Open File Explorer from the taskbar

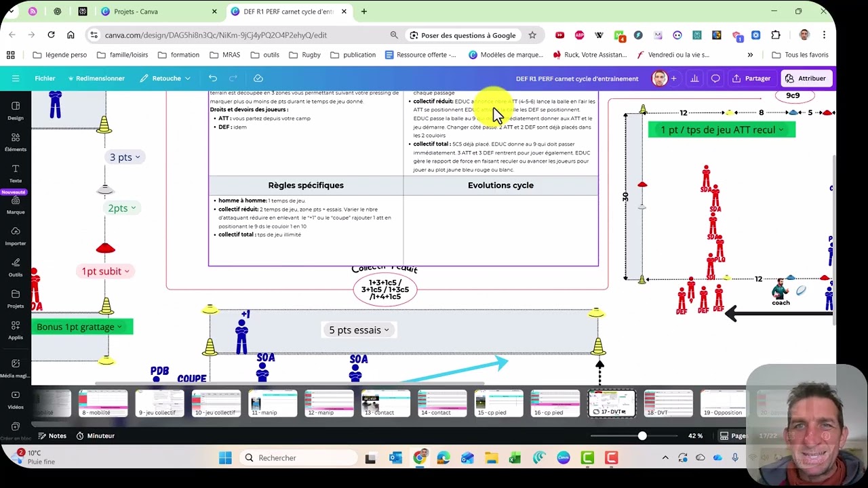tap(491, 458)
